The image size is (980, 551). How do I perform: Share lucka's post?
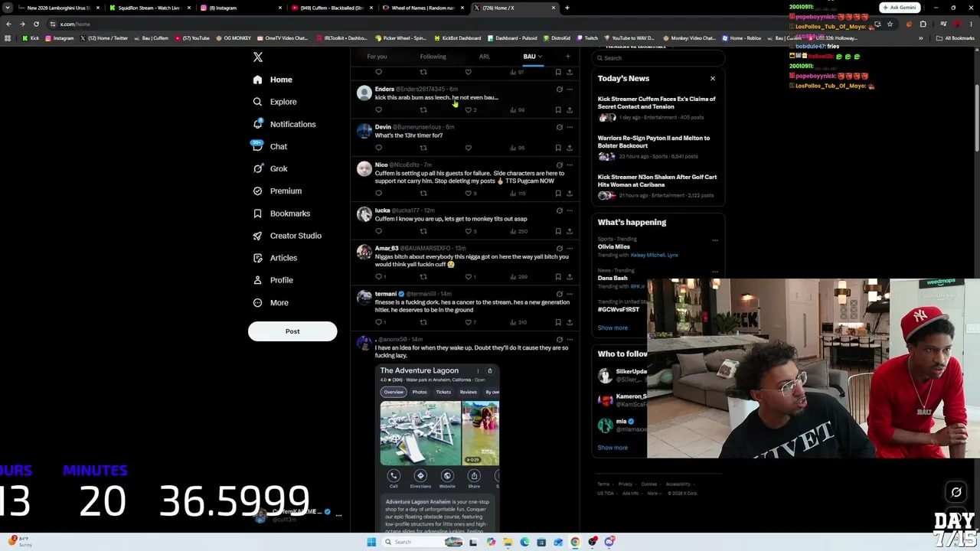570,231
